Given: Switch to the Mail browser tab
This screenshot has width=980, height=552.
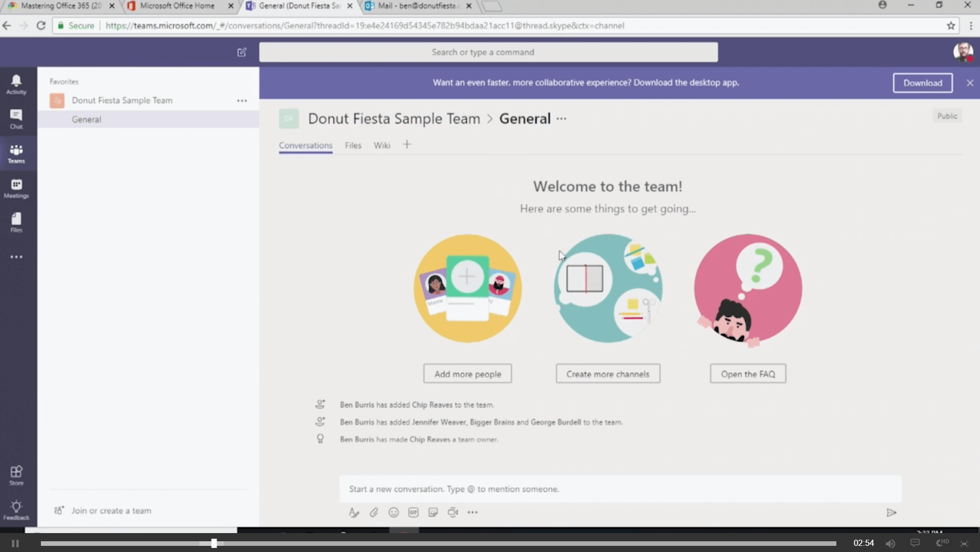Looking at the screenshot, I should pos(418,6).
